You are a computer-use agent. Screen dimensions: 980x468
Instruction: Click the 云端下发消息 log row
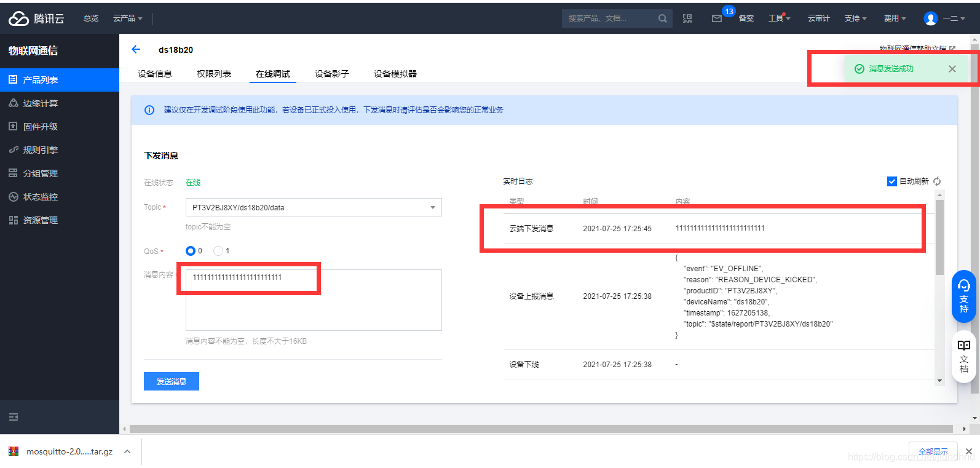coord(718,228)
